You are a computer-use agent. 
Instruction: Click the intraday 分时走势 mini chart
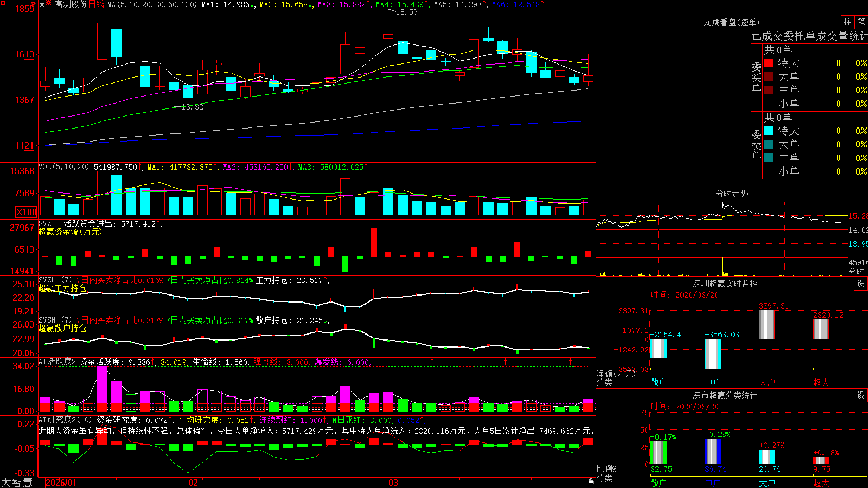point(722,239)
